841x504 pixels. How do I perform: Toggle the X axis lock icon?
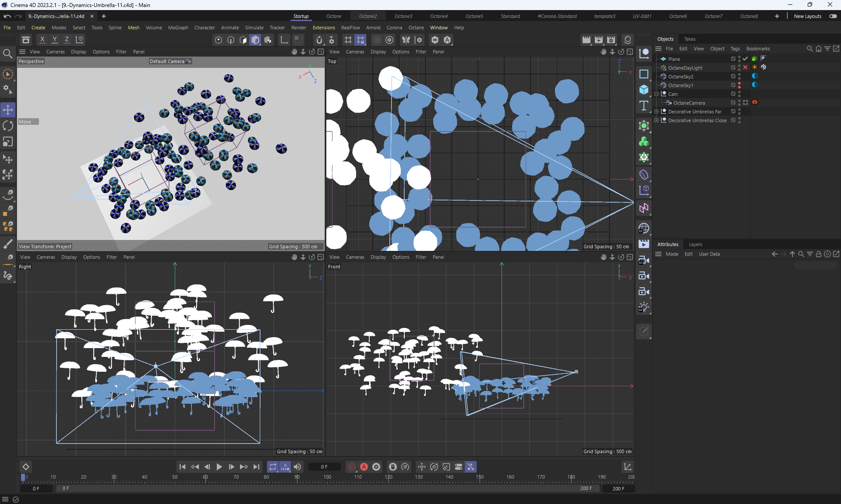tap(42, 40)
